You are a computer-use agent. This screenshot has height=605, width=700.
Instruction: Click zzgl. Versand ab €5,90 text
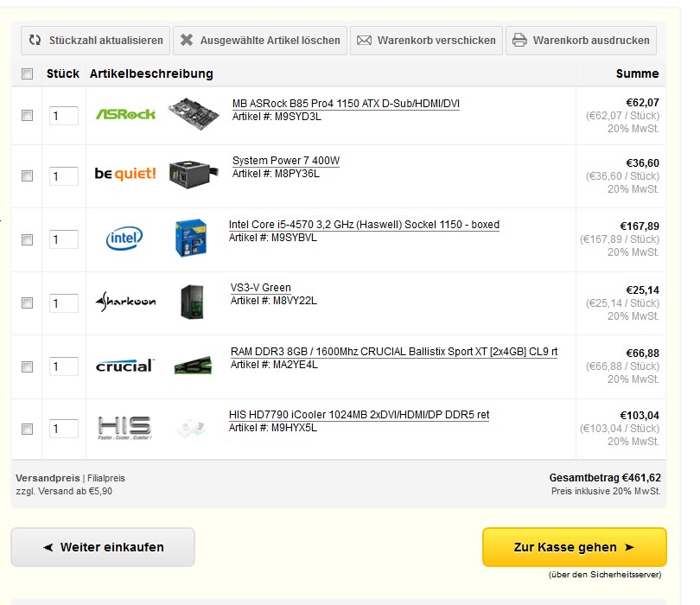pyautogui.click(x=64, y=491)
